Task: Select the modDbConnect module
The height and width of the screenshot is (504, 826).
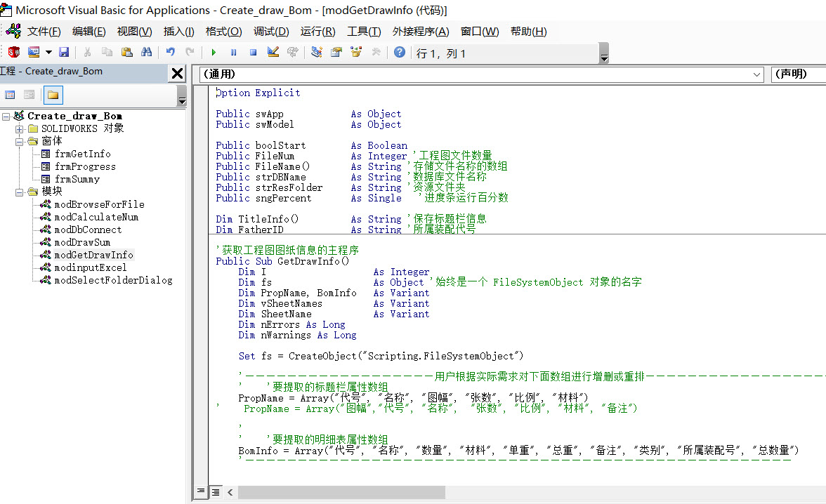Action: click(x=88, y=230)
